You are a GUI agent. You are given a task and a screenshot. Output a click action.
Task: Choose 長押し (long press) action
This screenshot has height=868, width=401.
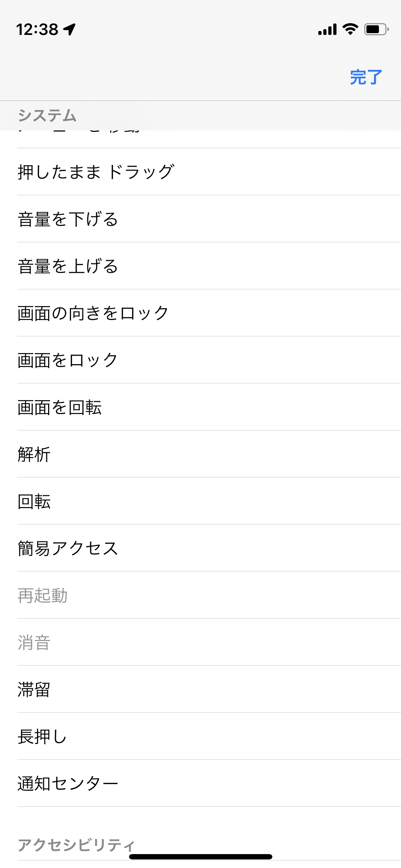42,736
